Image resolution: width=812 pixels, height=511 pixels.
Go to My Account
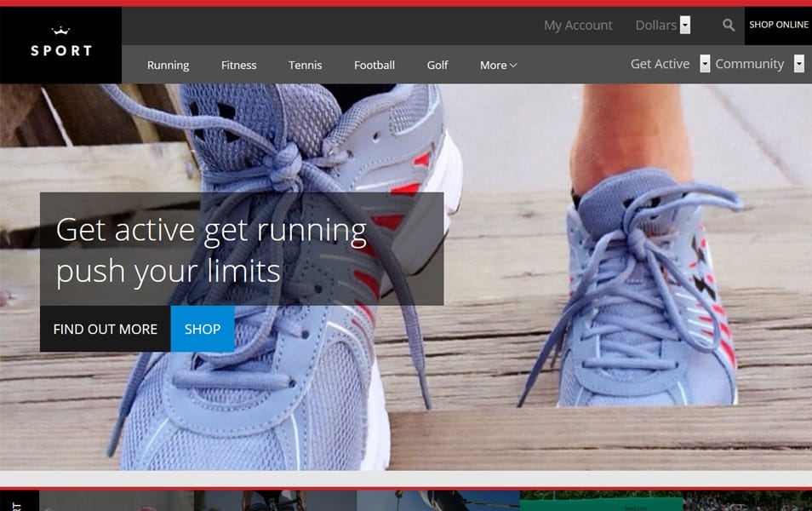click(578, 26)
